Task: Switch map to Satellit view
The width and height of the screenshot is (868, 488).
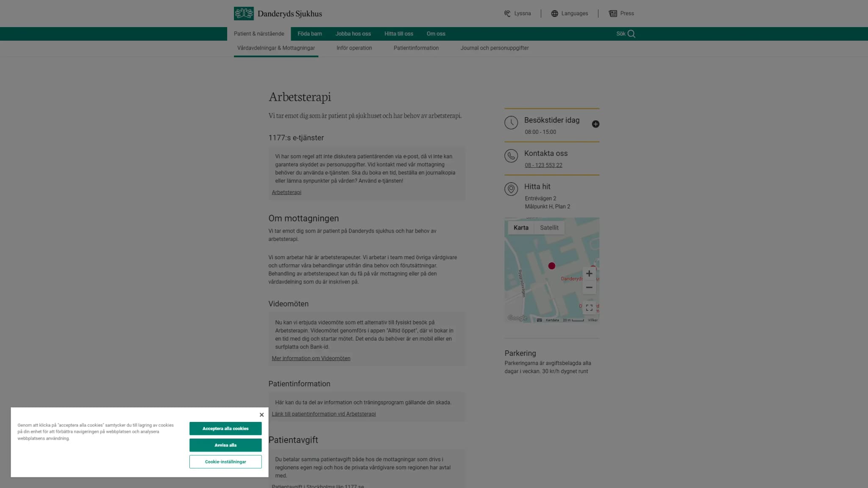Action: (x=549, y=228)
